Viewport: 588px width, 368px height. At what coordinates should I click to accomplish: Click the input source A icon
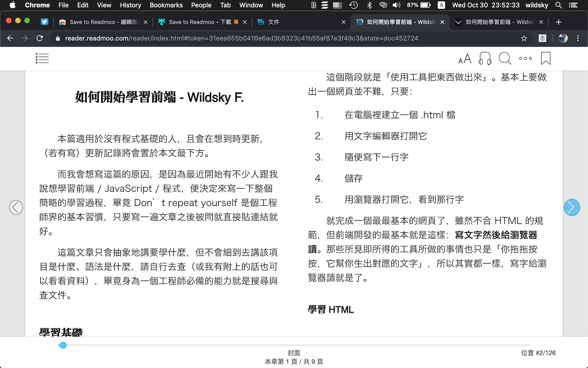441,5
